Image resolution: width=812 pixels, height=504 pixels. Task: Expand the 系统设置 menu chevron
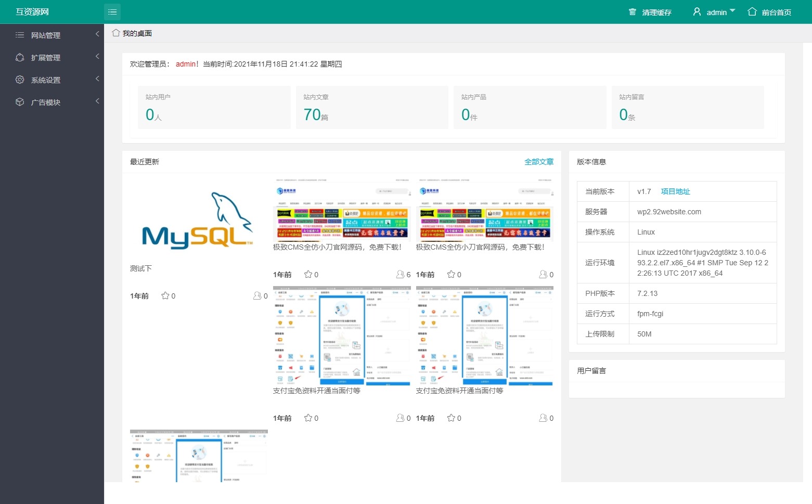97,79
